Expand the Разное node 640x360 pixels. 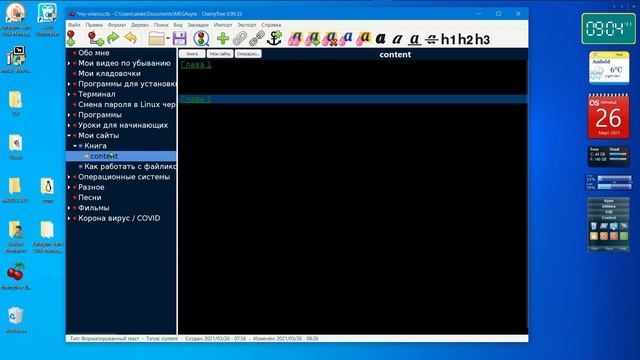(69, 187)
